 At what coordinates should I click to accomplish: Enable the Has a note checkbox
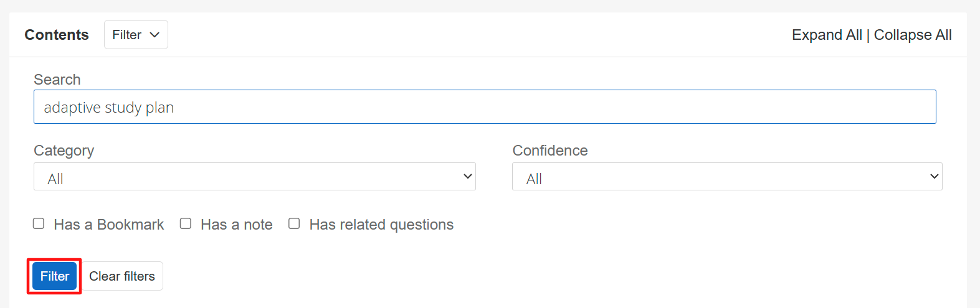pos(186,223)
